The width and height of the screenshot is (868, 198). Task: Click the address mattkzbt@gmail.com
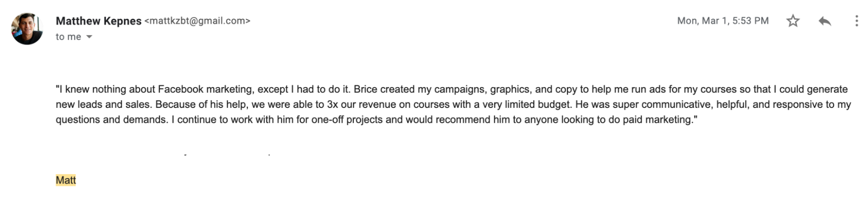(198, 21)
